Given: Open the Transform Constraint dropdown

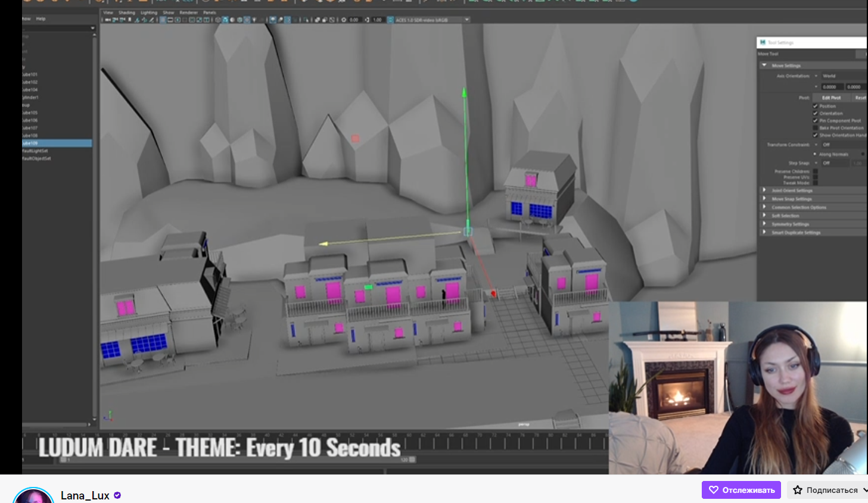Looking at the screenshot, I should coord(843,145).
